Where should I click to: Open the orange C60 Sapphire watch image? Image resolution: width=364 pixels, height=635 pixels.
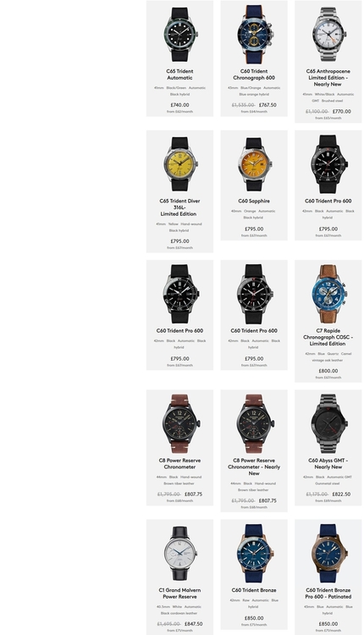point(254,164)
